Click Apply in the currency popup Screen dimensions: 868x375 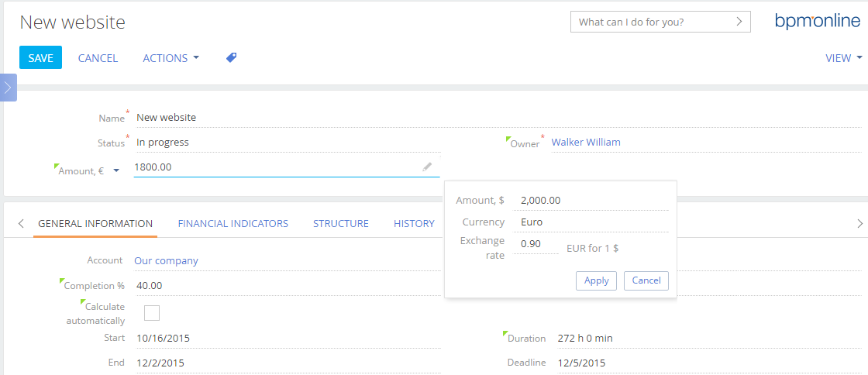(x=596, y=280)
